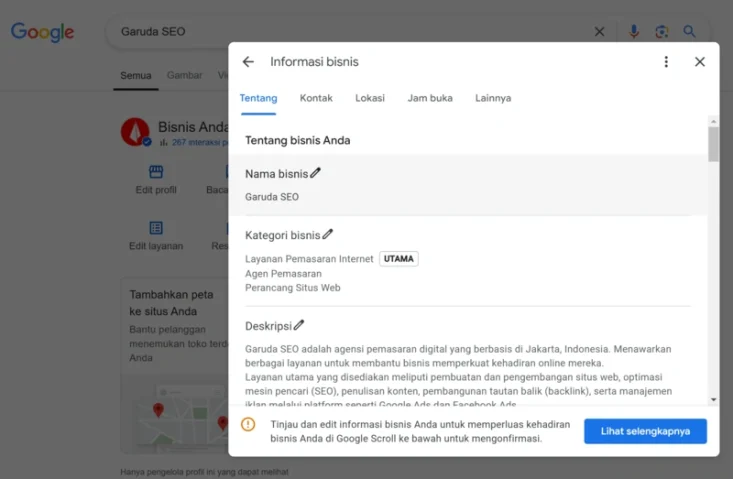Click the Nama bisnis label

(276, 174)
